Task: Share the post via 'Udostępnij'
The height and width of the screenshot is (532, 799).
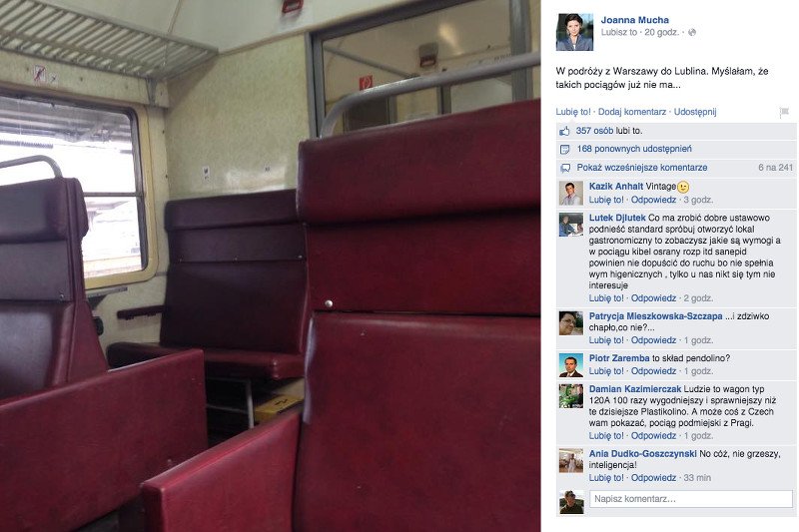Action: point(695,112)
